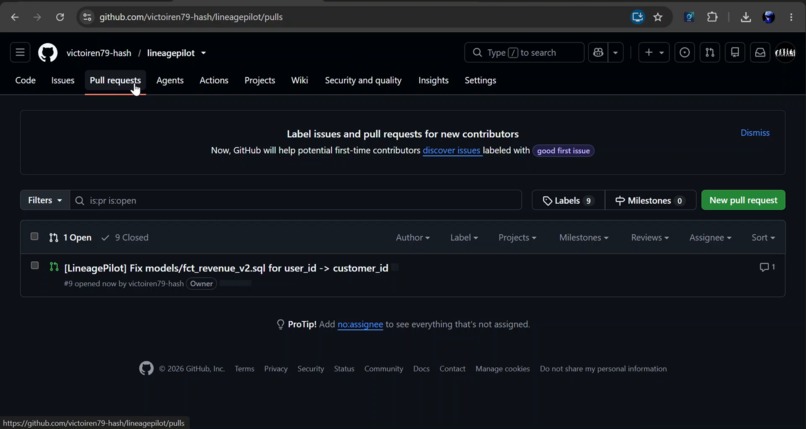Dismiss the new contributors banner

click(x=755, y=133)
